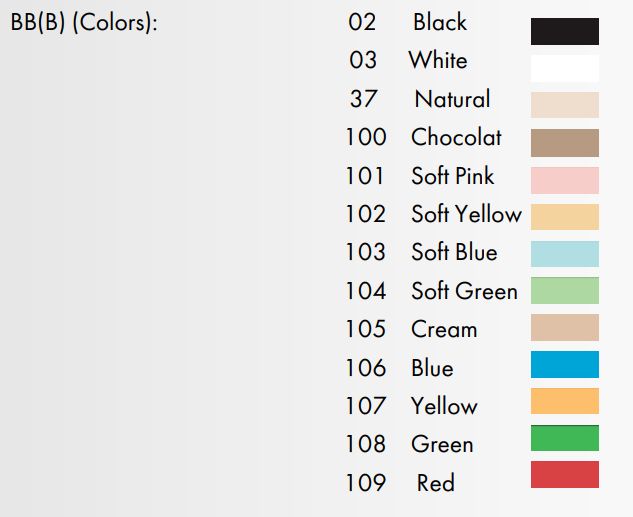Viewport: 633px width, 517px height.
Task: Click the Chocolat color name
Action: tap(456, 138)
